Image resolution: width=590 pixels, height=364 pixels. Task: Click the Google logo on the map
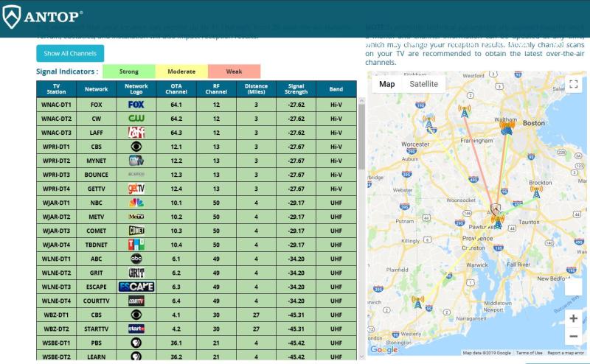coord(383,350)
